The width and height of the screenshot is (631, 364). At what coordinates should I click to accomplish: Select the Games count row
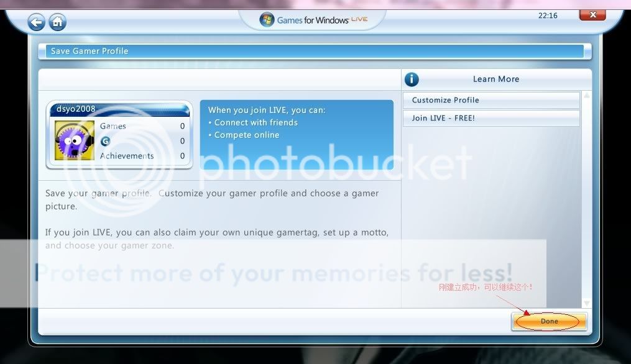click(x=142, y=126)
